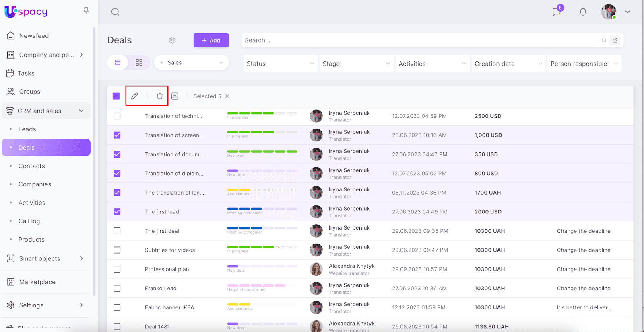The height and width of the screenshot is (332, 644).
Task: Click the Search deals input field
Action: [419, 40]
